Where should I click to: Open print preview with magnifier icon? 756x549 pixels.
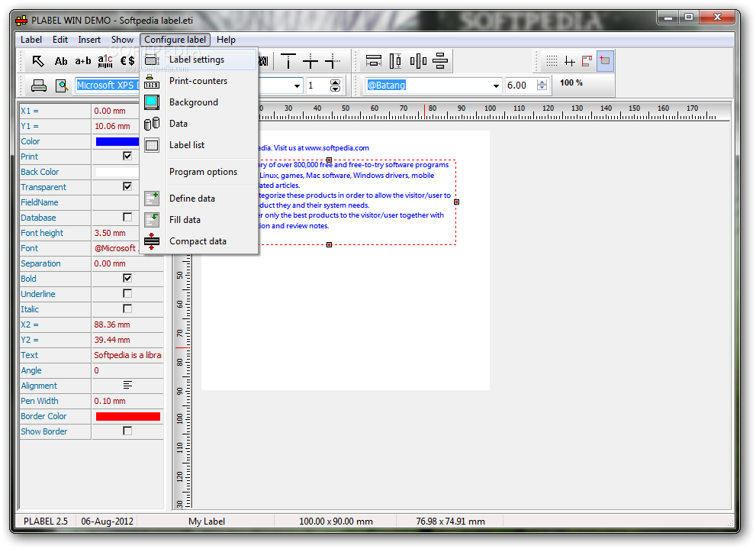[62, 86]
